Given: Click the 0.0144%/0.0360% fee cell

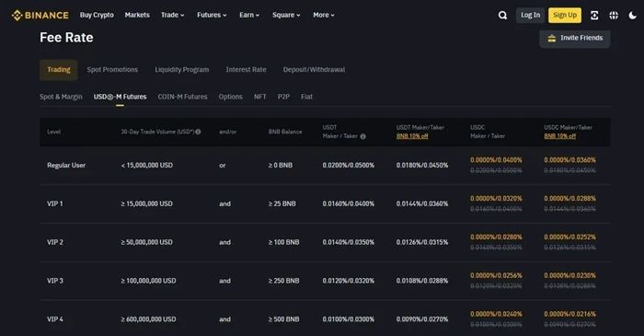Looking at the screenshot, I should point(422,204).
